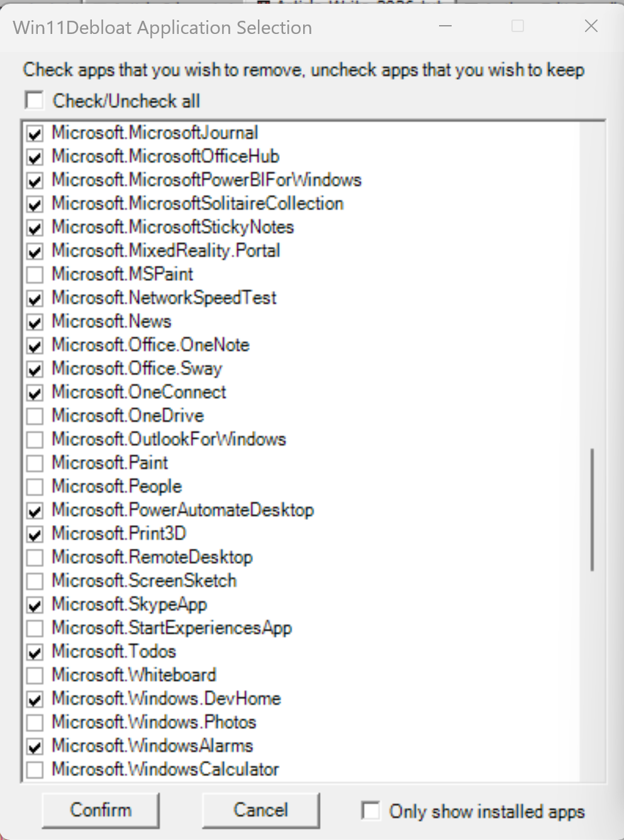Check Microsoft.People for removal
Screen dimensions: 624x840
click(35, 487)
